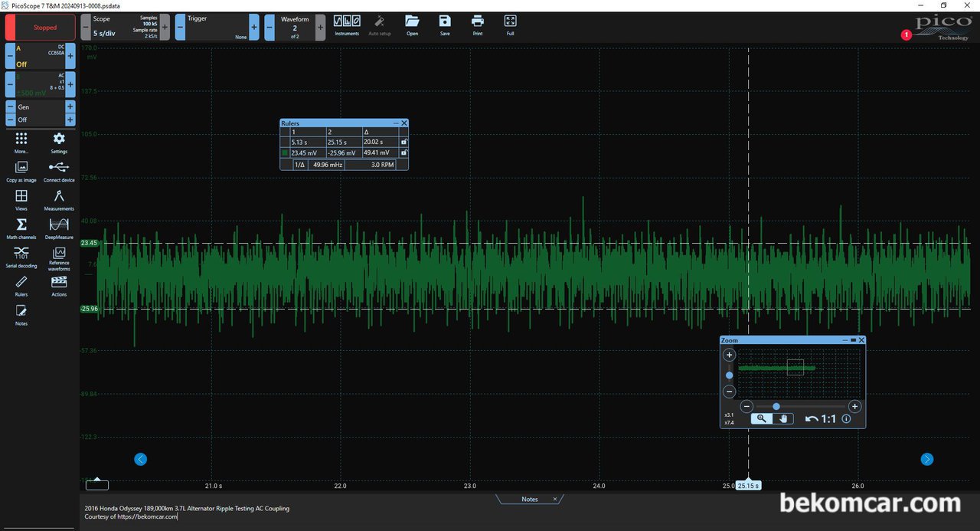Viewport: 980px width, 531px height.
Task: Open Serial decoding tool
Action: [21, 257]
